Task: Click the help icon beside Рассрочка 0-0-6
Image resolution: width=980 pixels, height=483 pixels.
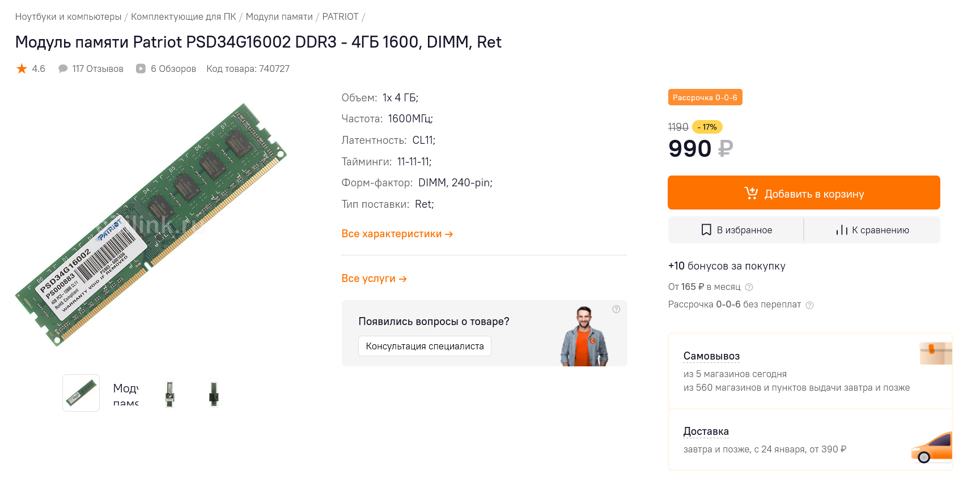Action: tap(809, 305)
